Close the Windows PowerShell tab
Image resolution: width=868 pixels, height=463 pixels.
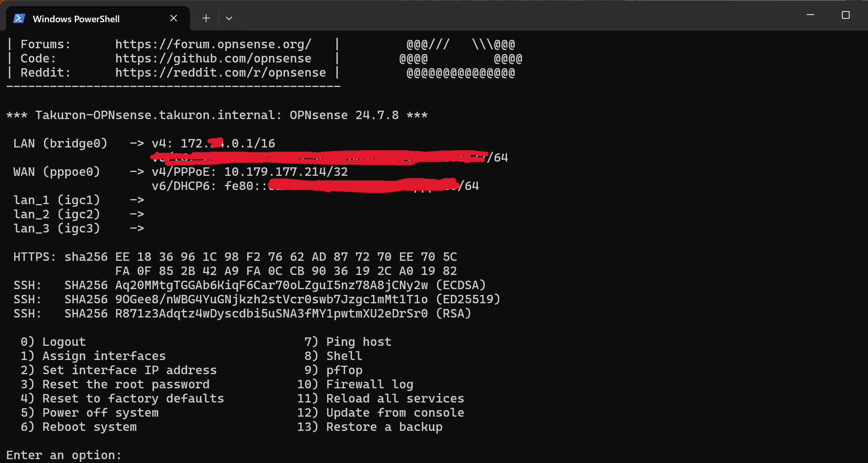[174, 18]
